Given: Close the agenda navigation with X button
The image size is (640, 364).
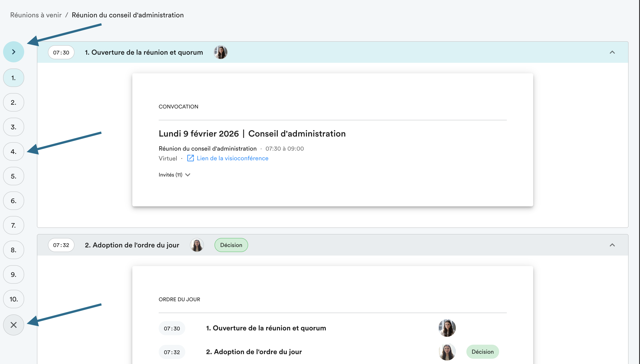Looking at the screenshot, I should (x=13, y=325).
